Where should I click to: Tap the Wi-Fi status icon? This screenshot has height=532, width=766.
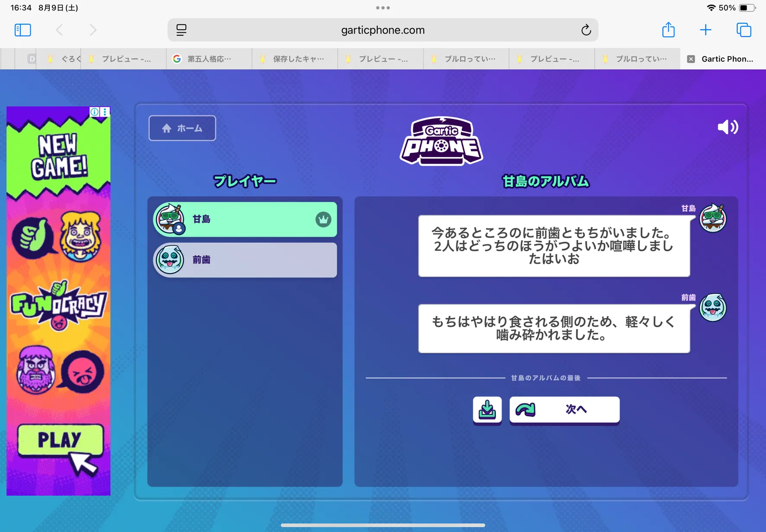(x=711, y=8)
